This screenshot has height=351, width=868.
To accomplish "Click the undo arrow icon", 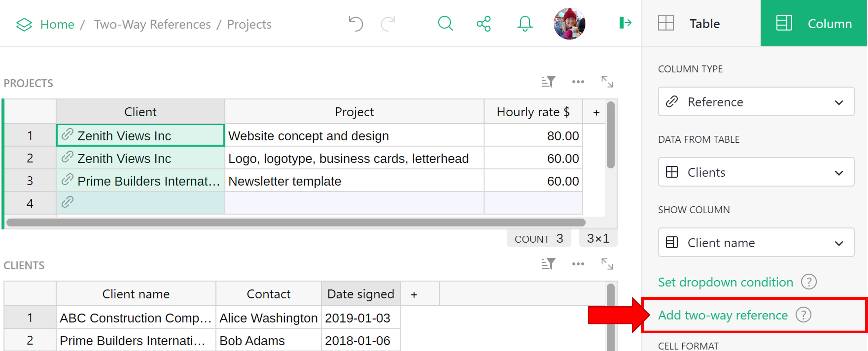I will click(x=356, y=24).
